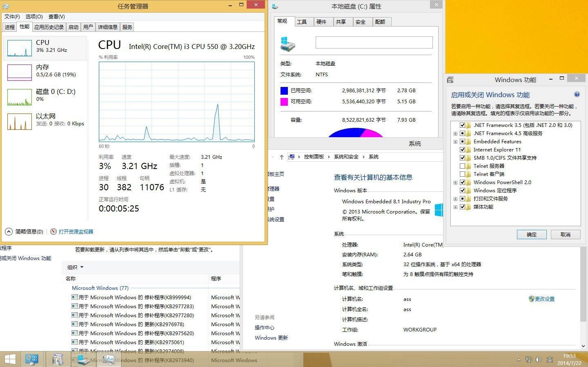The height and width of the screenshot is (367, 588).
Task: Click the volume icon in system tray
Action: (x=539, y=360)
